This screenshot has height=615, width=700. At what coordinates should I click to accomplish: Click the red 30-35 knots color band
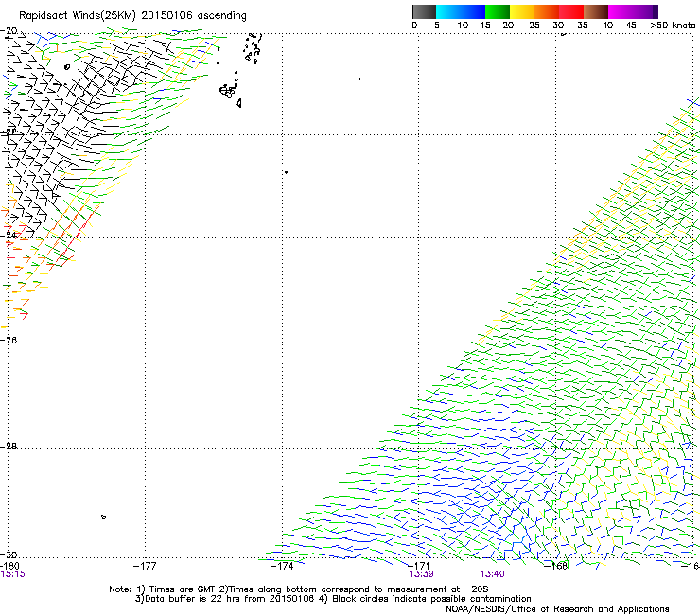click(571, 11)
